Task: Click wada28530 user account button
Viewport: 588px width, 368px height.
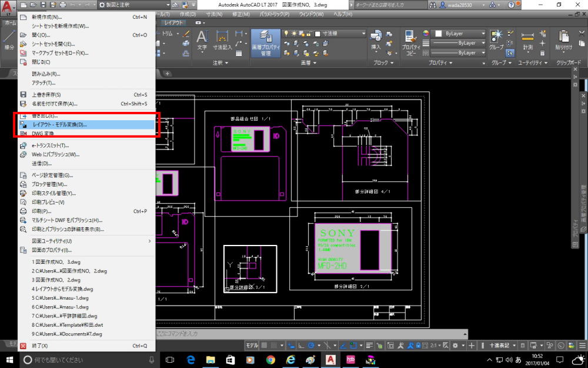Action: tap(459, 5)
